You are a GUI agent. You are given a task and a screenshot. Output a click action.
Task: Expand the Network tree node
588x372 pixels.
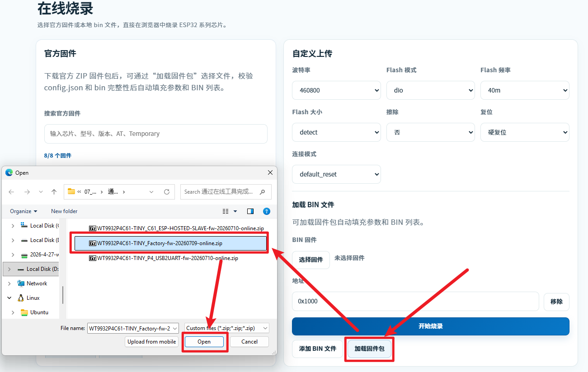(x=9, y=284)
